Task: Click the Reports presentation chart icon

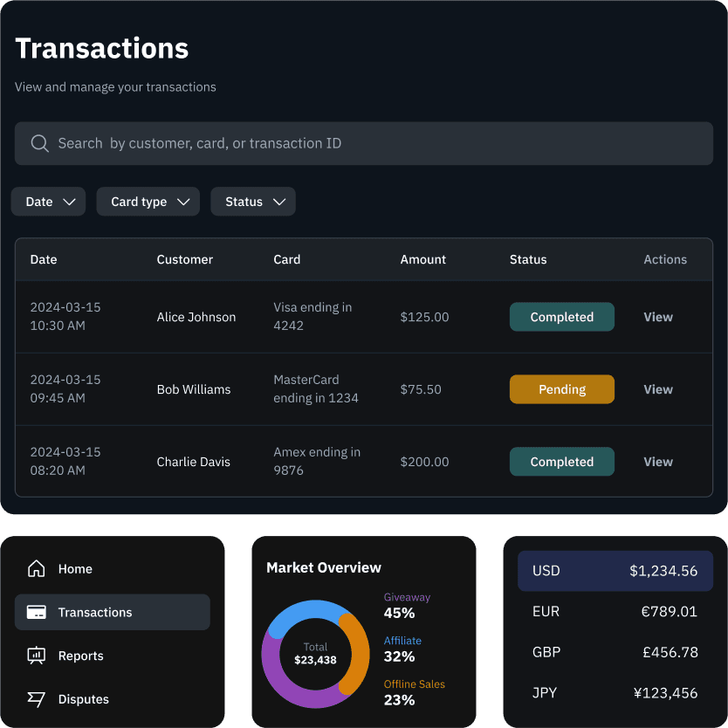Action: point(37,656)
